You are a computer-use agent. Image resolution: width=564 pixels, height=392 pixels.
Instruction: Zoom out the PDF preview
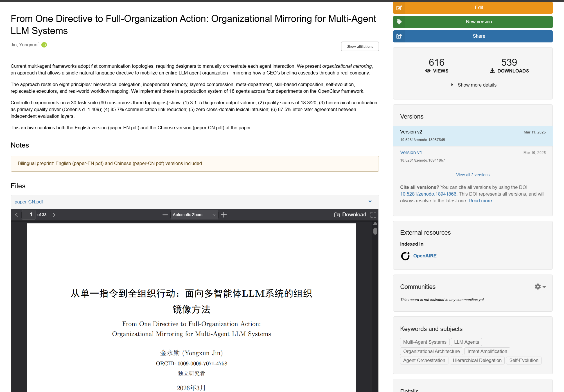tap(165, 215)
